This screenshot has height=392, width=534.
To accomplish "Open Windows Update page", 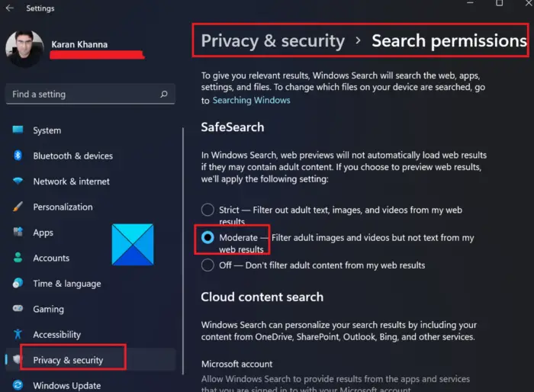I will pyautogui.click(x=90, y=384).
